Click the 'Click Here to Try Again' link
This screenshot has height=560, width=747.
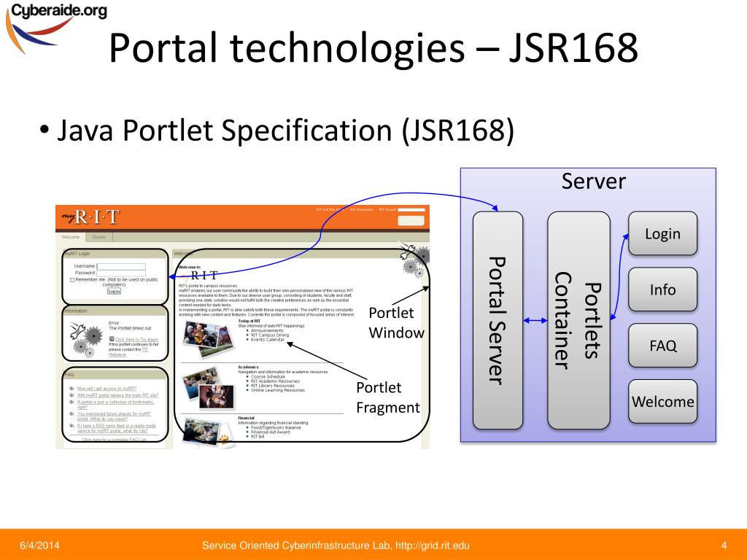pos(136,340)
